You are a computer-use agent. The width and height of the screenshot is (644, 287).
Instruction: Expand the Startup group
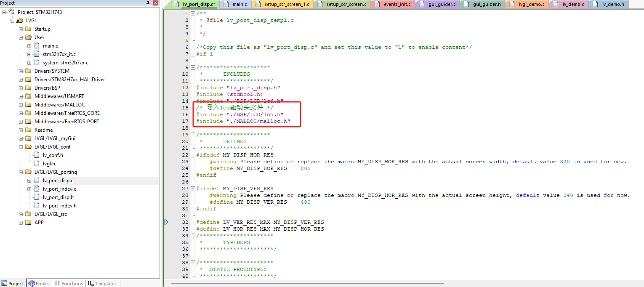[21, 29]
